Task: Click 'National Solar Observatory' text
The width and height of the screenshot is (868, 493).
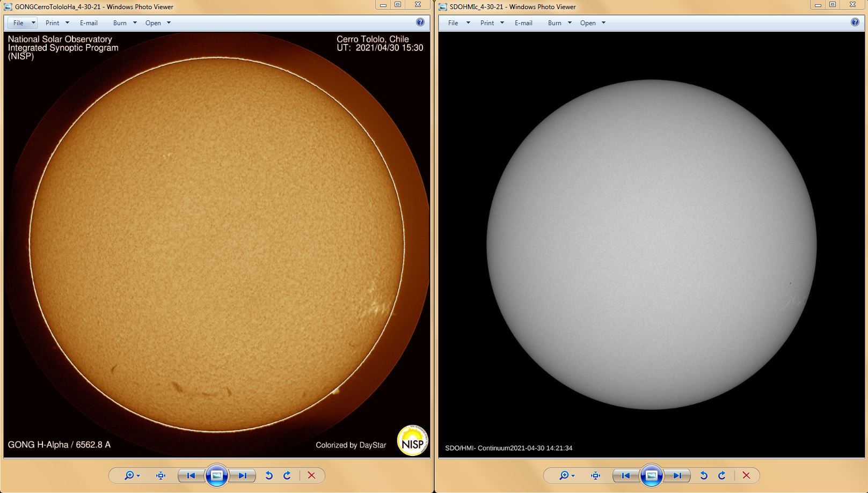Action: [x=60, y=39]
